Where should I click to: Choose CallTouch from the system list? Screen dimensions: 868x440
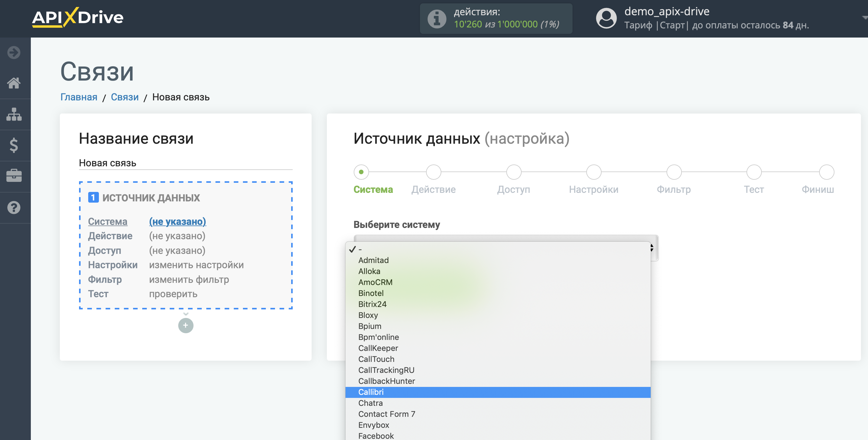pyautogui.click(x=498, y=359)
